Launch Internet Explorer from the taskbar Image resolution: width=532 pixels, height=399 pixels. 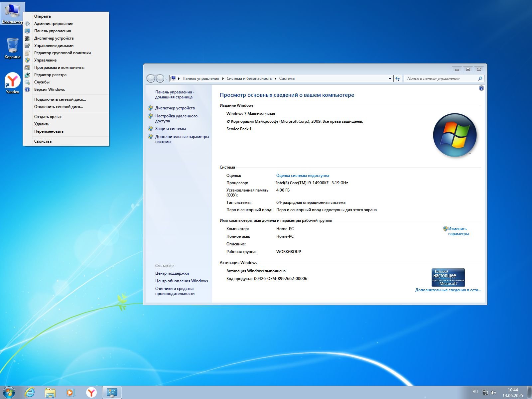[30, 392]
